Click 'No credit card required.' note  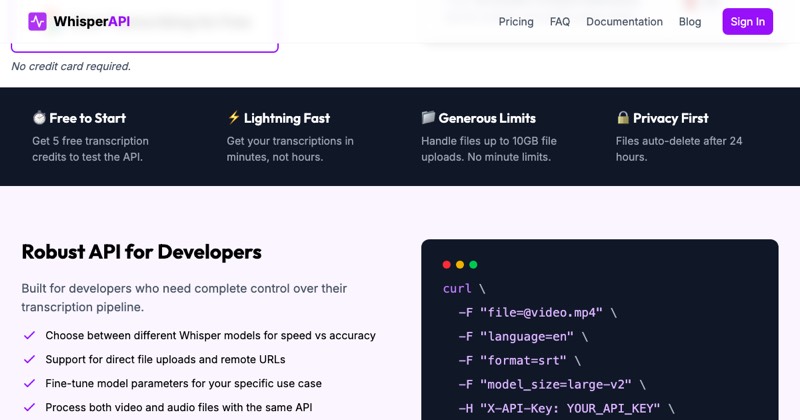71,66
